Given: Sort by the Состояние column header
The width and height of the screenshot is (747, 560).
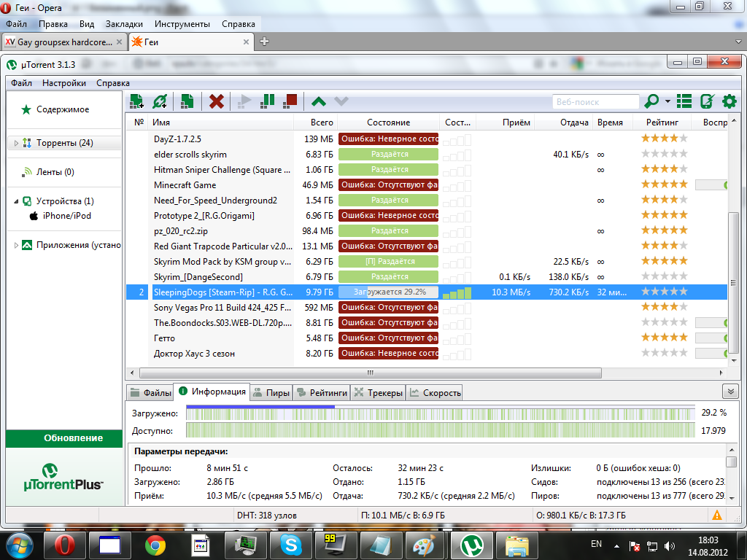Looking at the screenshot, I should (388, 122).
